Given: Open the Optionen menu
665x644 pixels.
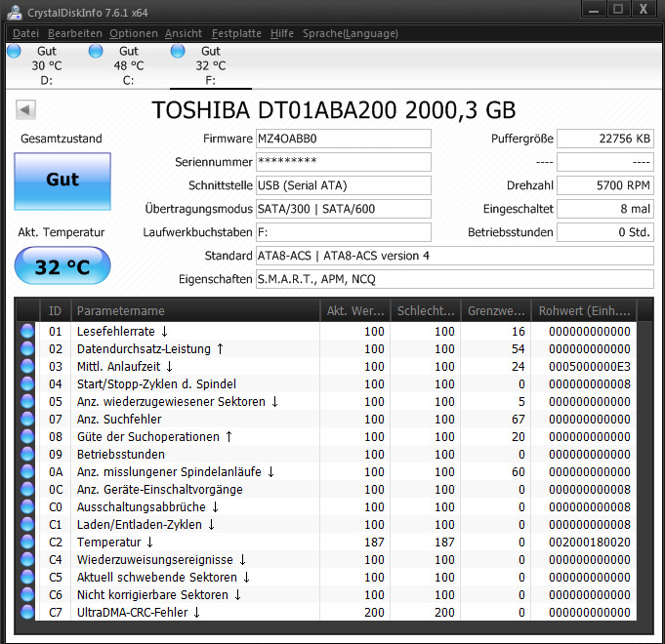Looking at the screenshot, I should point(133,33).
